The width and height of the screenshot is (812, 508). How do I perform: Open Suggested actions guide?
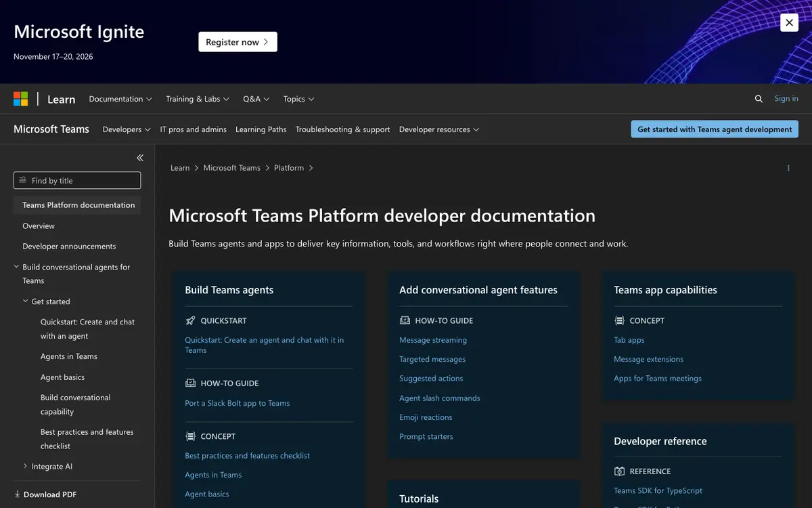coord(432,378)
